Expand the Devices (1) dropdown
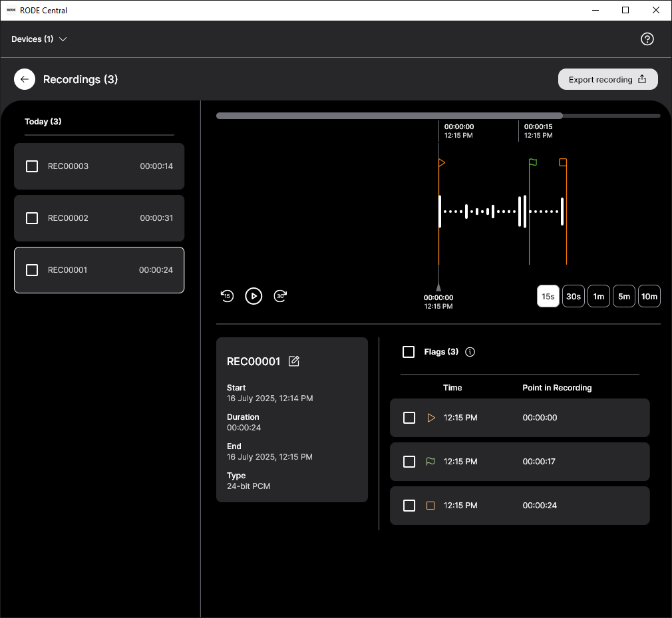Viewport: 672px width, 618px height. 39,39
